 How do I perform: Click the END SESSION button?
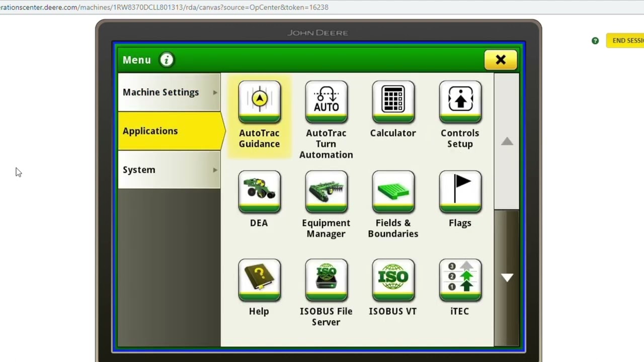(x=625, y=41)
